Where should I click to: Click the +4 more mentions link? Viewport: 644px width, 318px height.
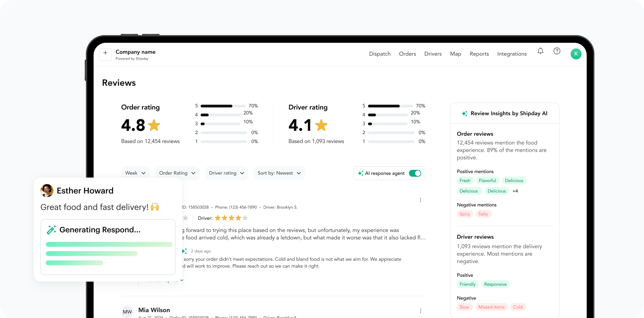point(515,191)
